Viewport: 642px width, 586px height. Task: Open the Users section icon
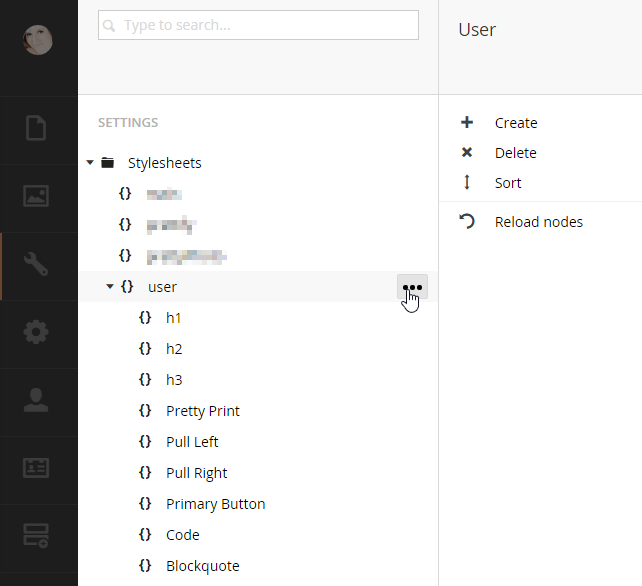[37, 400]
